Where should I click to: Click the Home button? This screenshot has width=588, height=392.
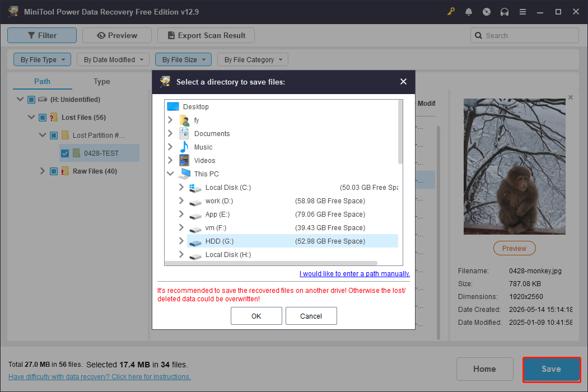point(484,369)
